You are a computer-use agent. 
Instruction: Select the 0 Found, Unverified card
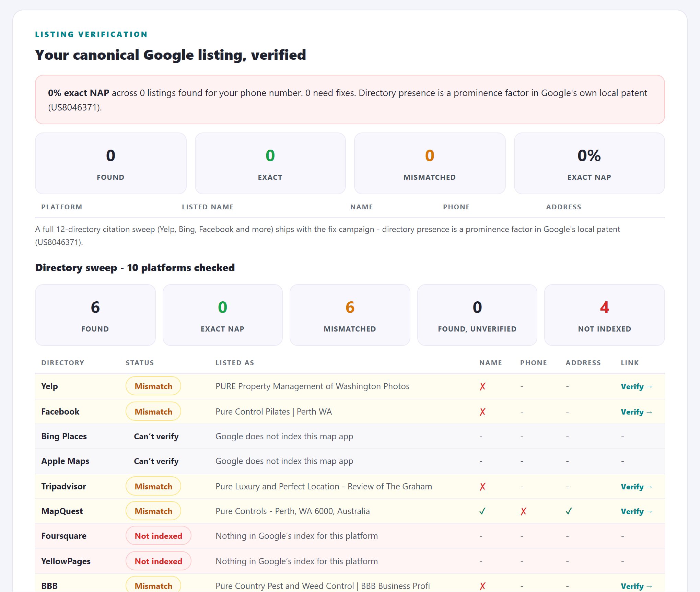click(477, 315)
